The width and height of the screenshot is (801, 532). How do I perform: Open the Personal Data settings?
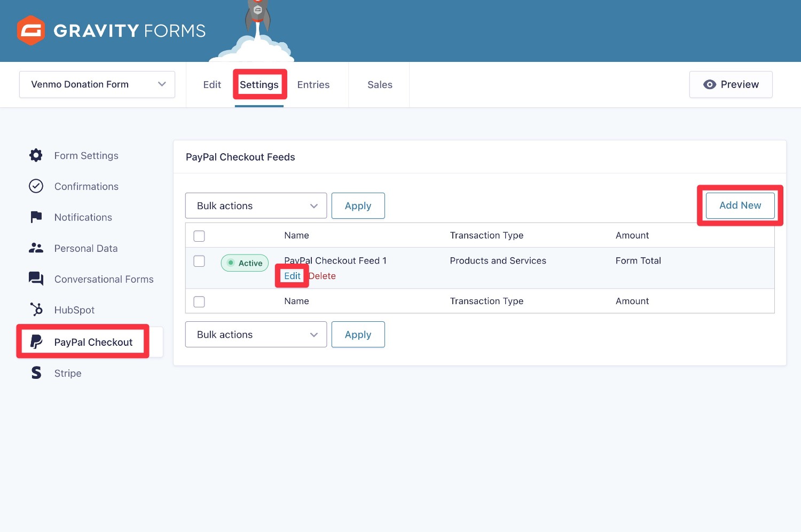[x=86, y=248]
